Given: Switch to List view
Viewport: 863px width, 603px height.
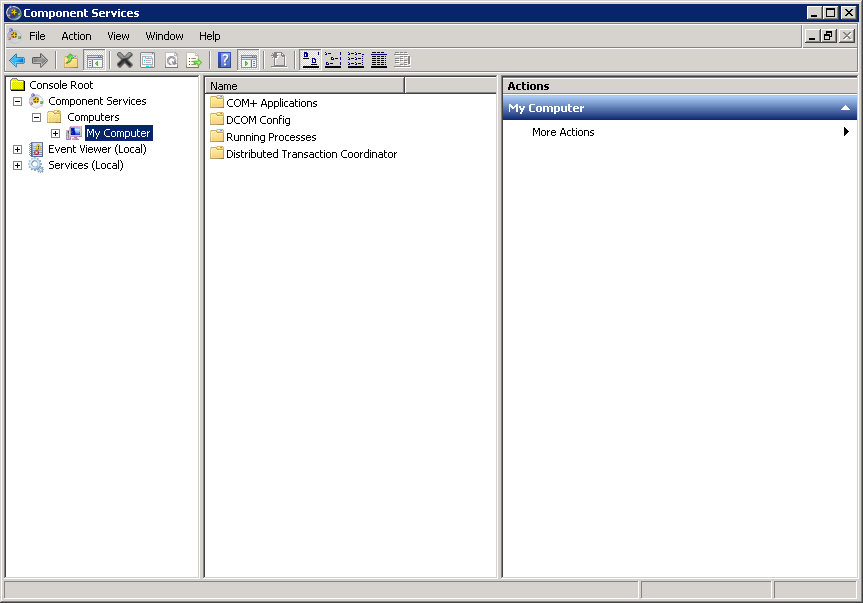Looking at the screenshot, I should pyautogui.click(x=356, y=60).
